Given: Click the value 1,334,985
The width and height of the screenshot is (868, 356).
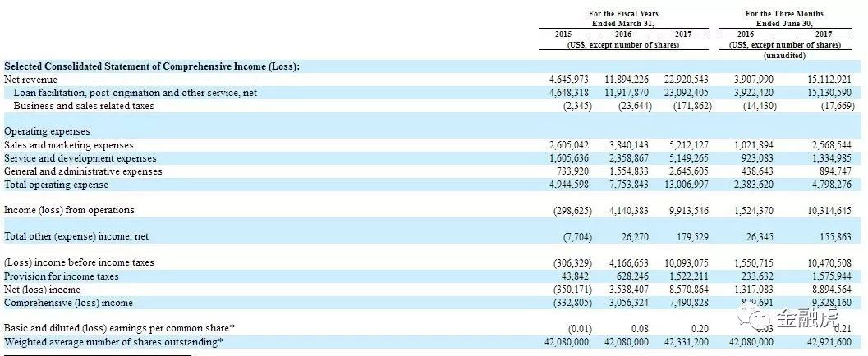Looking at the screenshot, I should (x=832, y=158).
